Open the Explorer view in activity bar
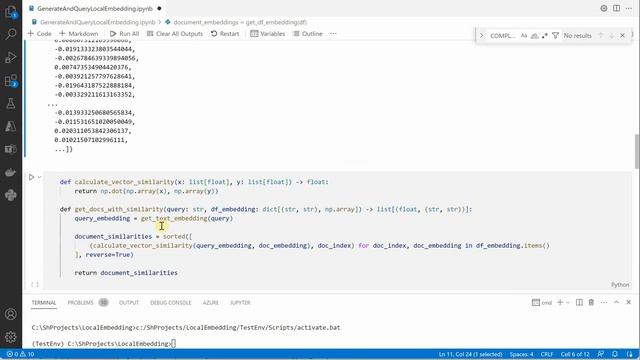This screenshot has height=360, width=640. [11, 12]
